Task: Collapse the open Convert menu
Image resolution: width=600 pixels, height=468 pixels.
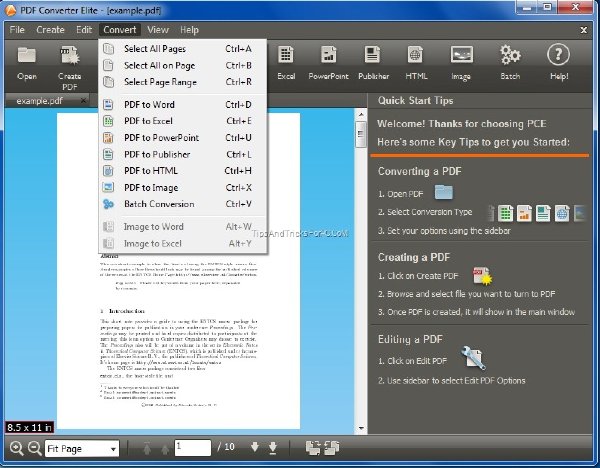Action: [119, 30]
